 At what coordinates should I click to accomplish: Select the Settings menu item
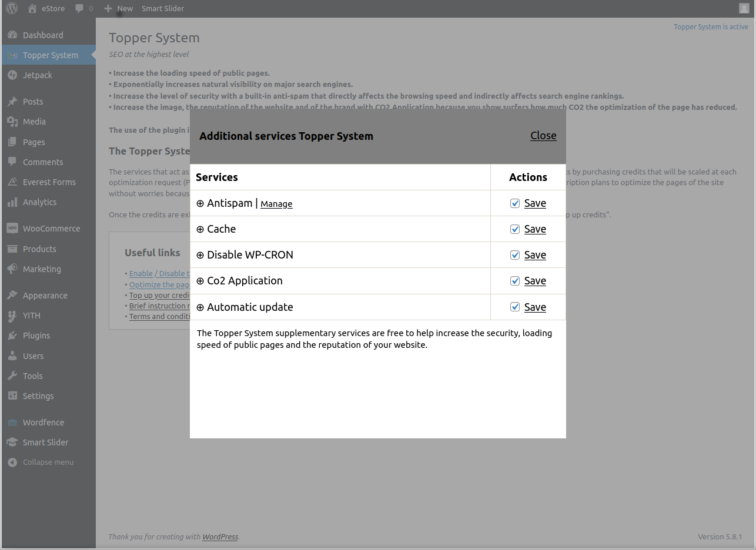pos(38,396)
